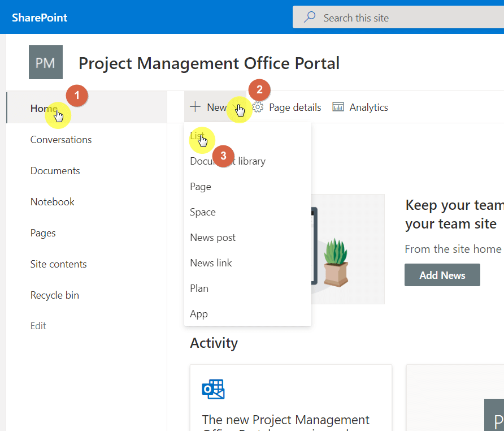Open the new Project Management activity card
The height and width of the screenshot is (431, 504).
(291, 398)
